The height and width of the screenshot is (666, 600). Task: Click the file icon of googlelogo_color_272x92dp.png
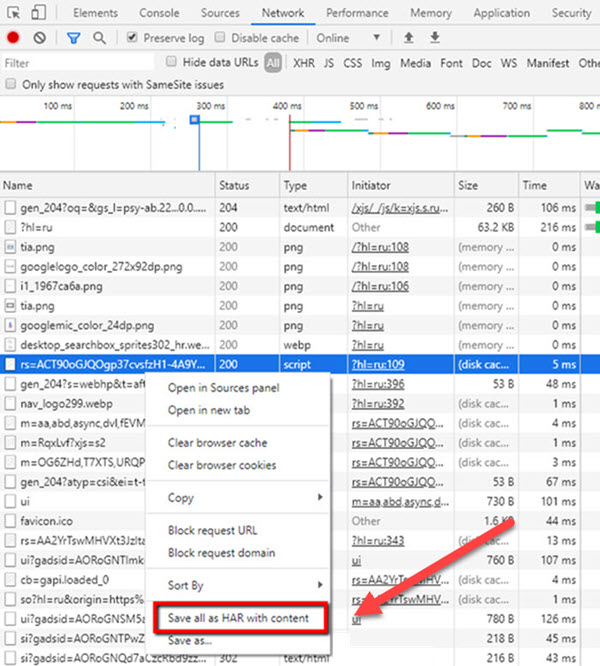tap(10, 267)
